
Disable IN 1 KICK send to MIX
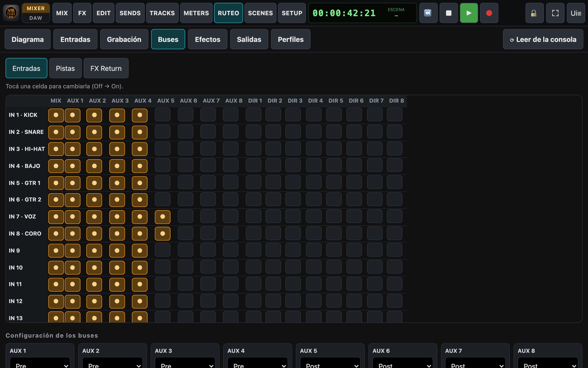56,115
